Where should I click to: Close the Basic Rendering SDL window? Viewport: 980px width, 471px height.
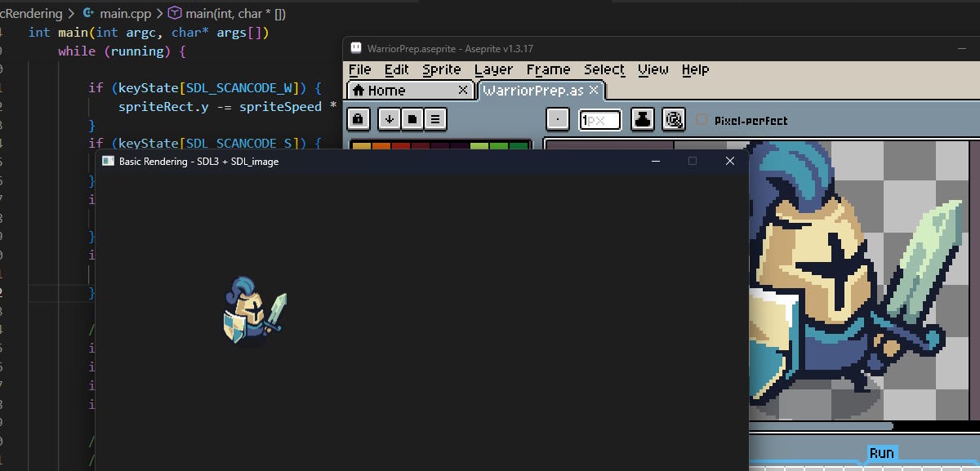[730, 162]
